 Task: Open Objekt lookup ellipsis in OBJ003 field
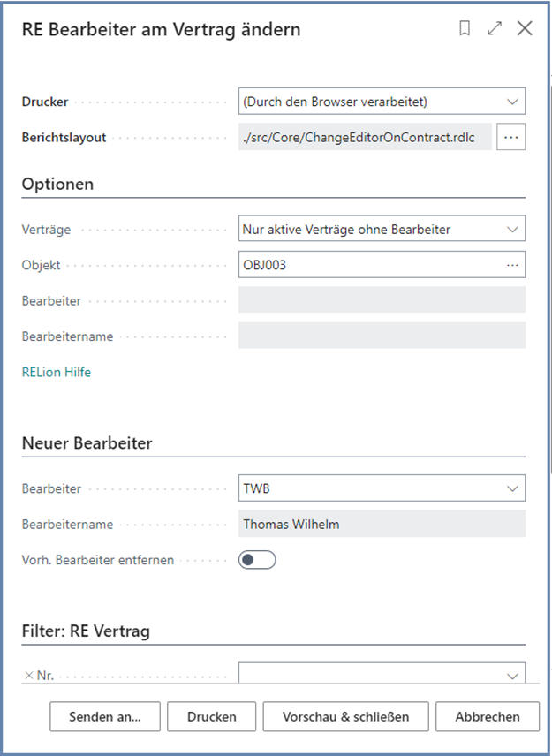point(512,264)
